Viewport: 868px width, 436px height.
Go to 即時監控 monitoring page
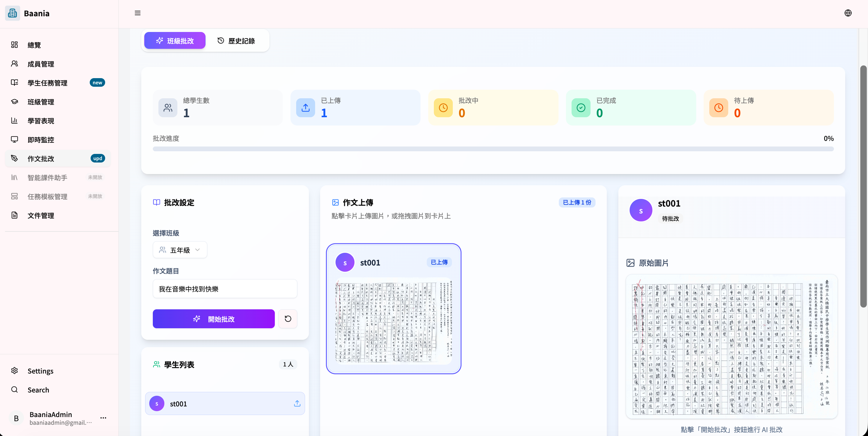coord(41,139)
